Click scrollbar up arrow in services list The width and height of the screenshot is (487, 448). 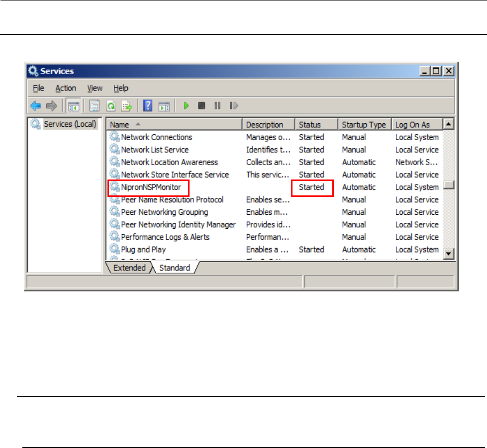[x=449, y=124]
